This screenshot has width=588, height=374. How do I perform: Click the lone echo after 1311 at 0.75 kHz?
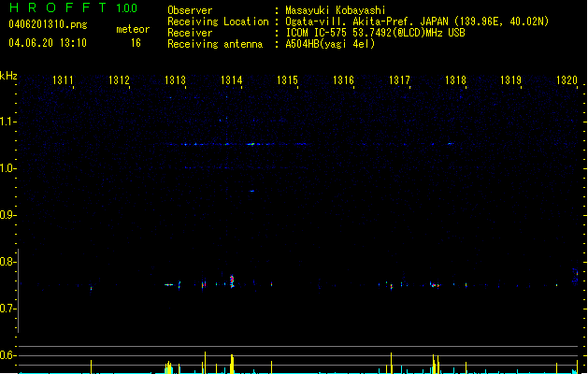point(91,288)
